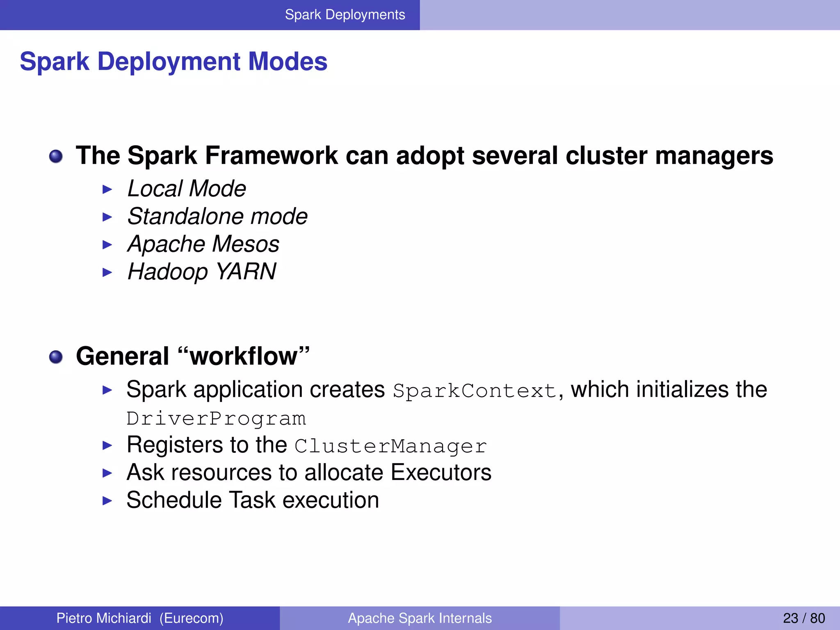
Task: Click the SparkContext code text
Action: (x=475, y=391)
